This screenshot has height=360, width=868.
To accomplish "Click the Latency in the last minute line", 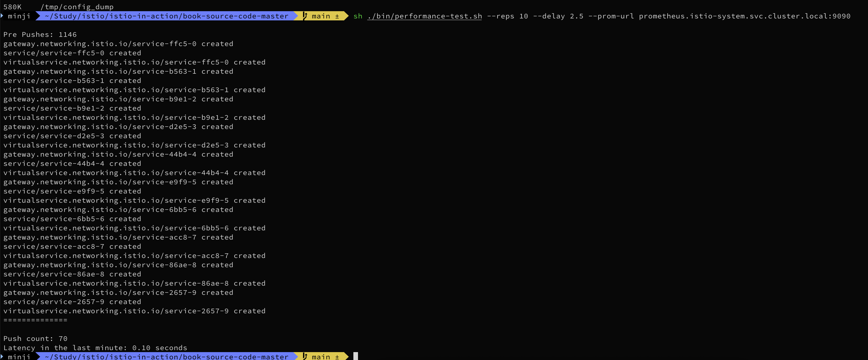I will [x=95, y=347].
